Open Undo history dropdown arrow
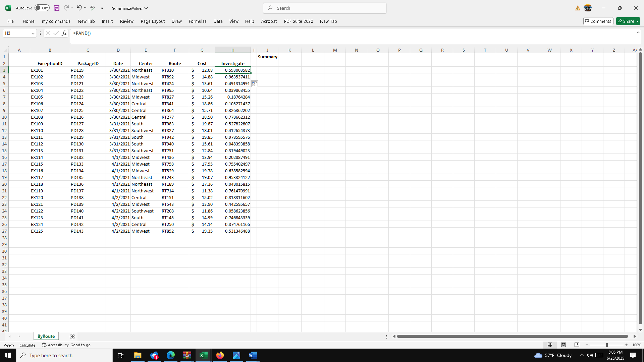644x362 pixels. pos(85,8)
